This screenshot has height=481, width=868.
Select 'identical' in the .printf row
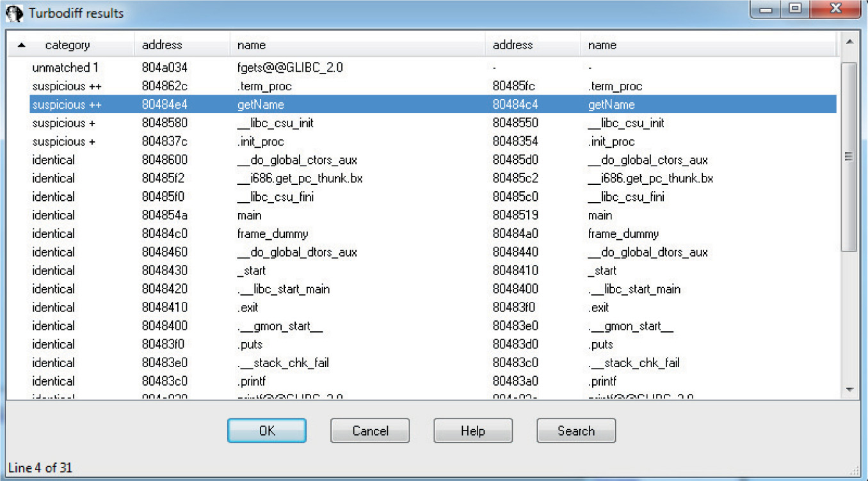53,382
